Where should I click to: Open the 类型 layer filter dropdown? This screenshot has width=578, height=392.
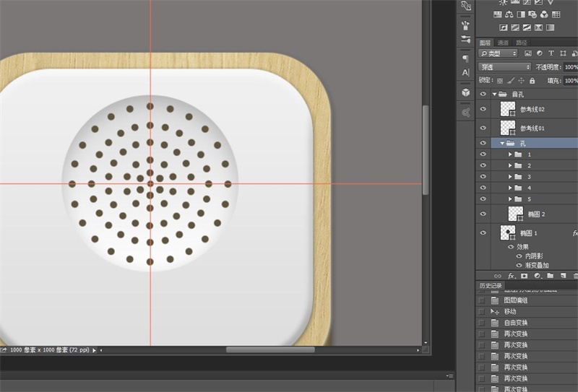click(x=499, y=53)
